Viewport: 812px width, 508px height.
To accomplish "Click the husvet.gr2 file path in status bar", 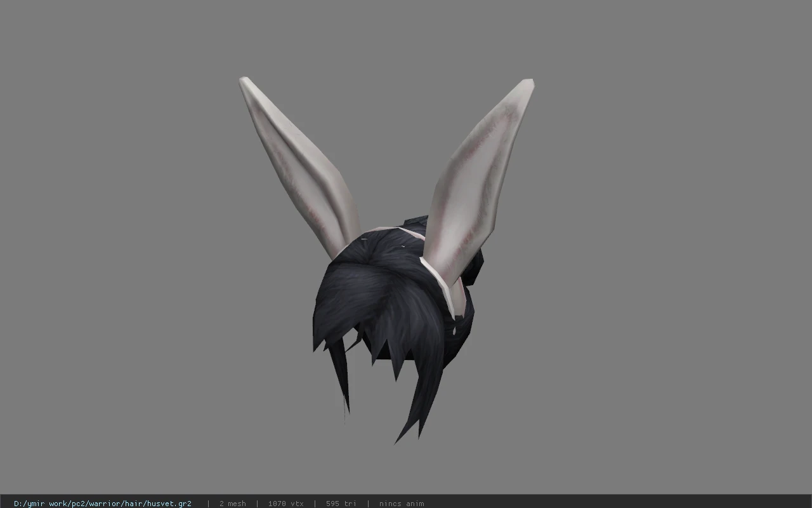I will click(x=103, y=504).
